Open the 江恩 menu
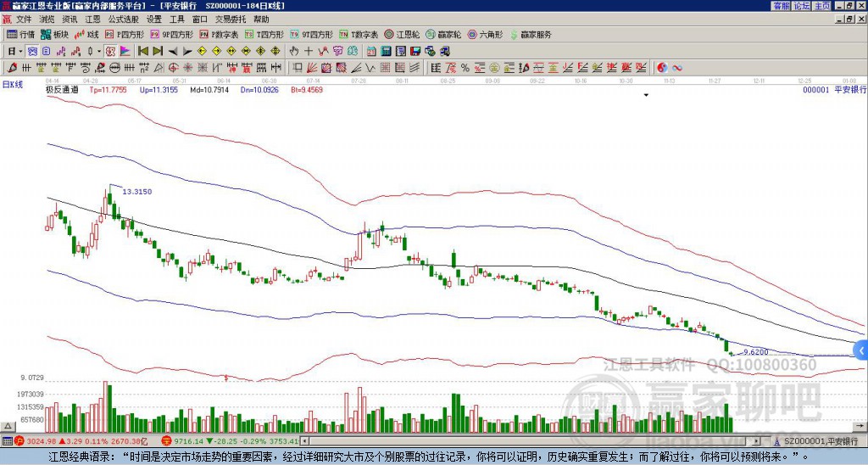The image size is (868, 465). [93, 20]
